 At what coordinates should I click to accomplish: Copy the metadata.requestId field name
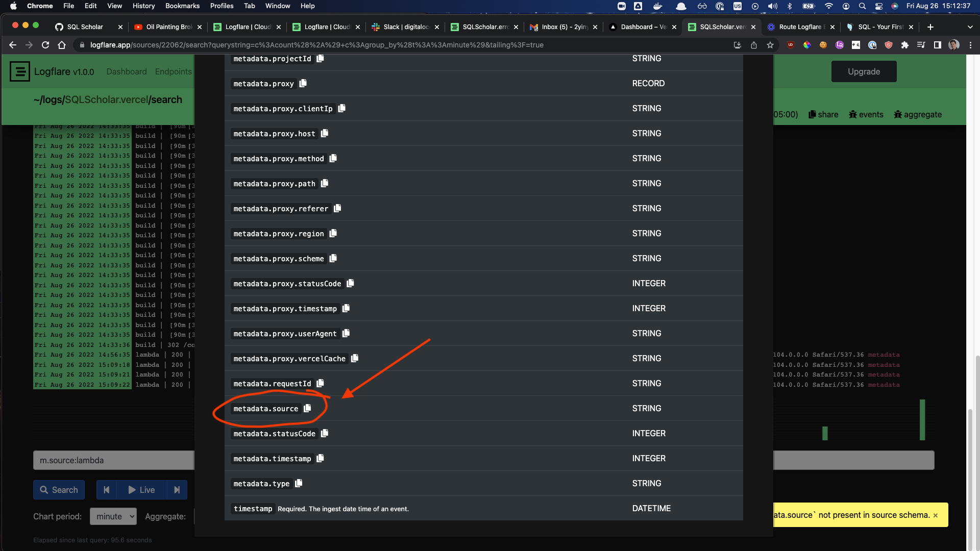(x=320, y=383)
